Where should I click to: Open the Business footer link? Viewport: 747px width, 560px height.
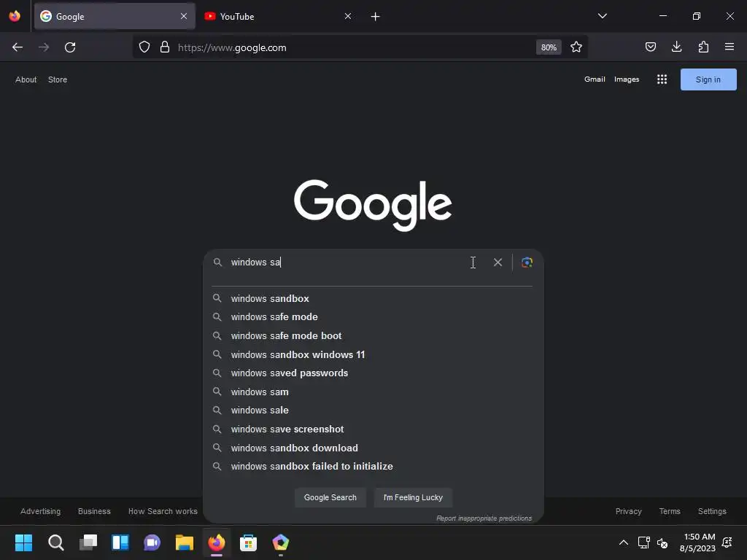click(x=94, y=511)
